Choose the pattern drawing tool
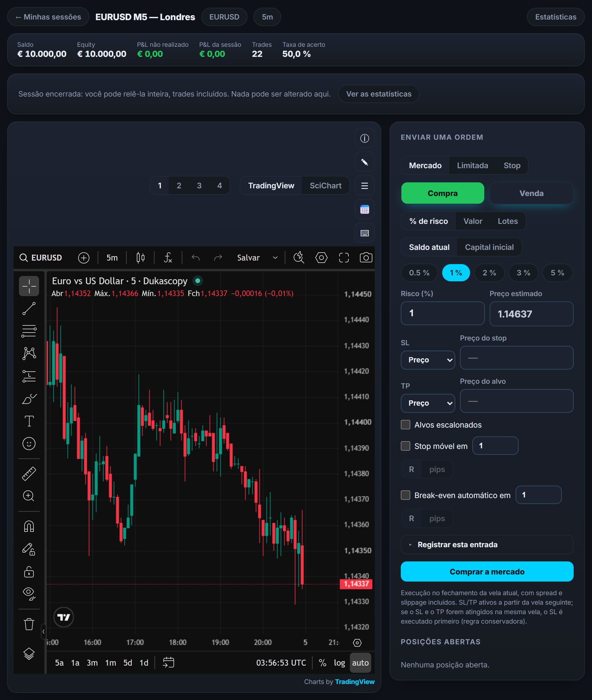The image size is (592, 700). coord(29,353)
